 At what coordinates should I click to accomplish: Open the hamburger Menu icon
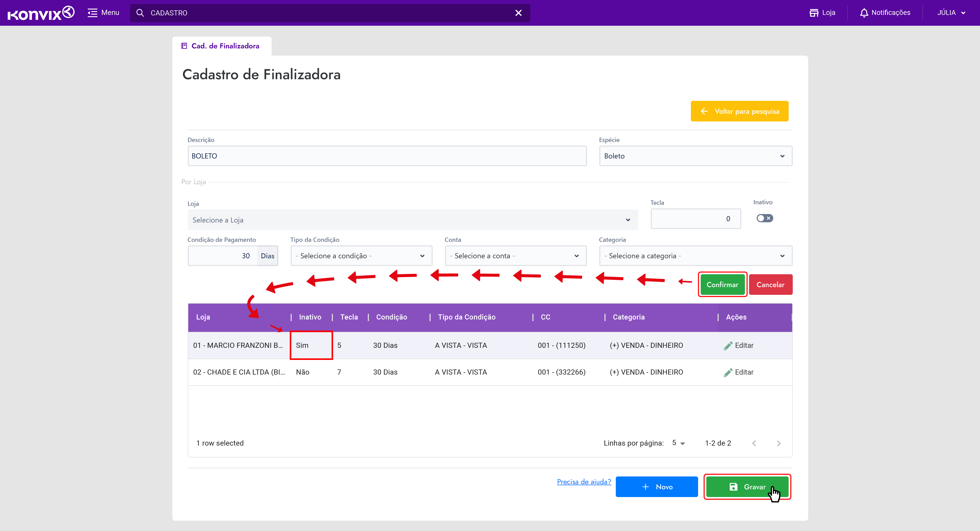92,13
